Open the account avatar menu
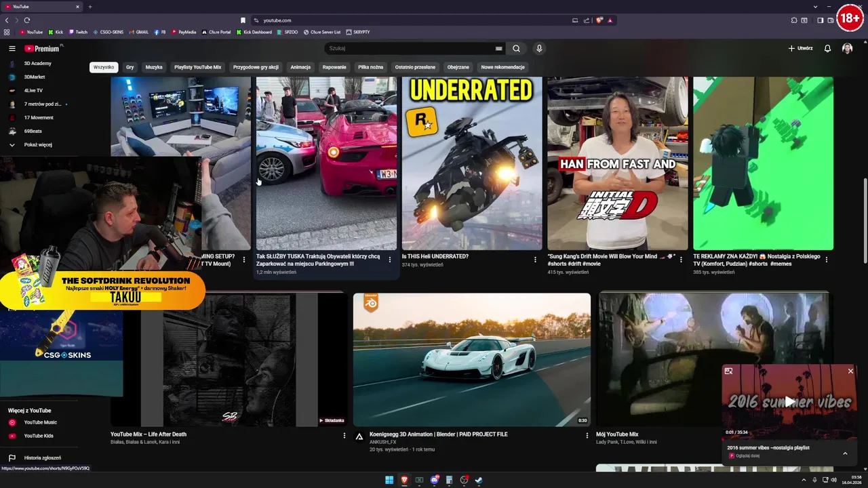Screen dimensions: 868x488 coord(847,49)
